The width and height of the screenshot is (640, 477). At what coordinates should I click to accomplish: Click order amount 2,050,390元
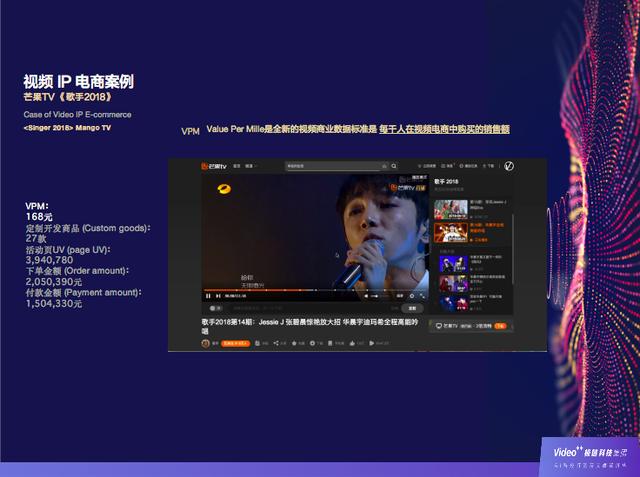[54, 282]
